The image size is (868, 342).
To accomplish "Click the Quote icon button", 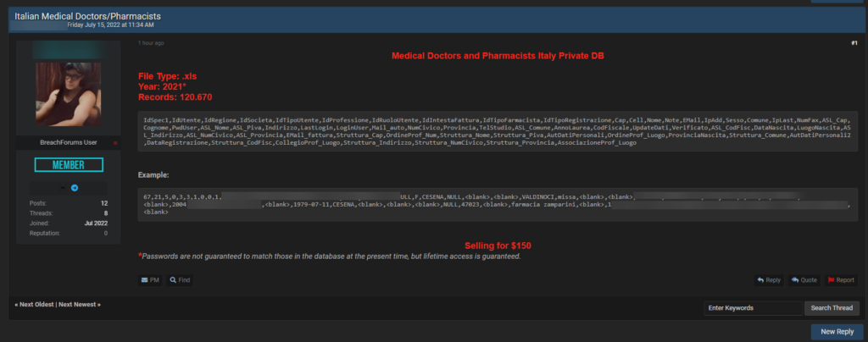I will [804, 279].
